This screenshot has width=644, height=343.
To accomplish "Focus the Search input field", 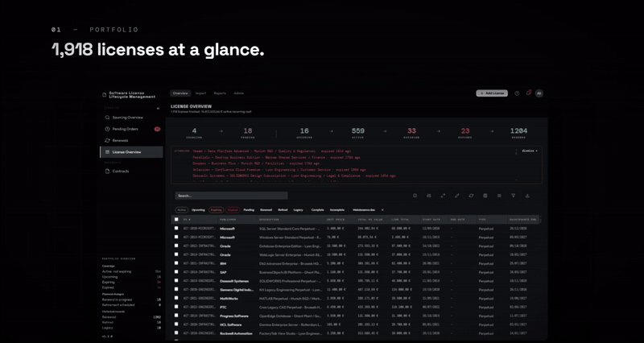I will point(231,196).
